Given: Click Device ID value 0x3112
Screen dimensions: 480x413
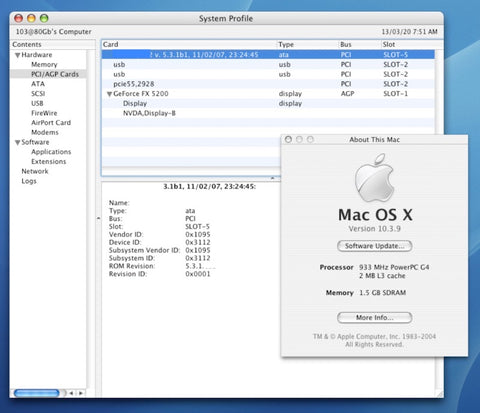Looking at the screenshot, I should click(x=198, y=242).
